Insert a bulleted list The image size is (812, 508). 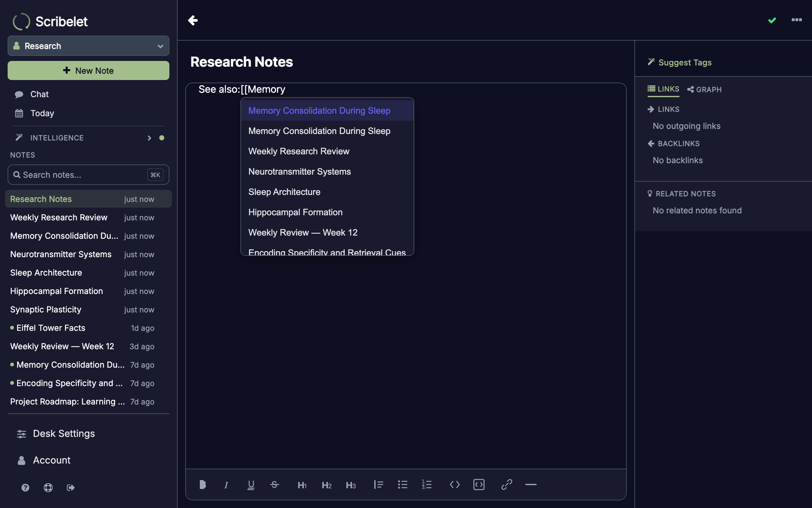click(x=403, y=485)
